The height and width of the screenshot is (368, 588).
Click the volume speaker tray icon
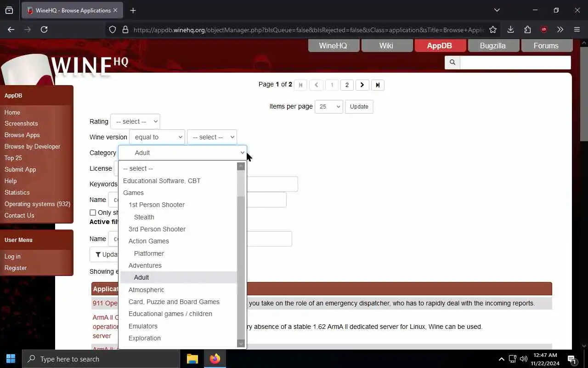pos(524,359)
